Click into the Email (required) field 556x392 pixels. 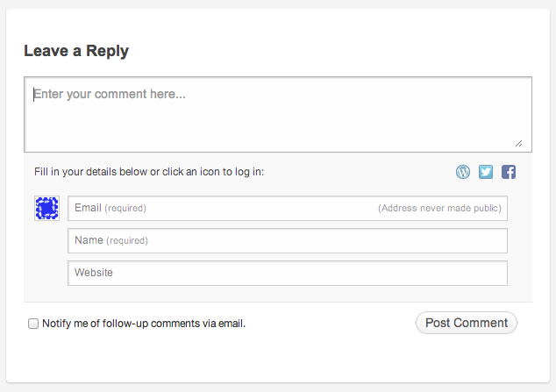coord(288,208)
